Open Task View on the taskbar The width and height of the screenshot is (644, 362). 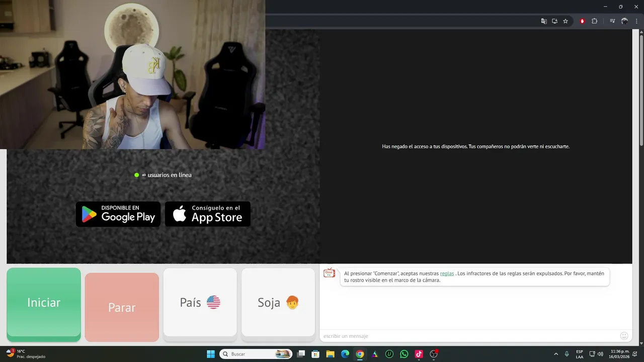click(301, 354)
